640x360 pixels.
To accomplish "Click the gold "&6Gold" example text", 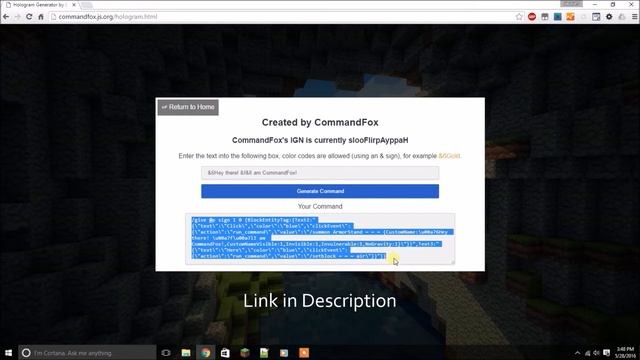I will [x=449, y=156].
